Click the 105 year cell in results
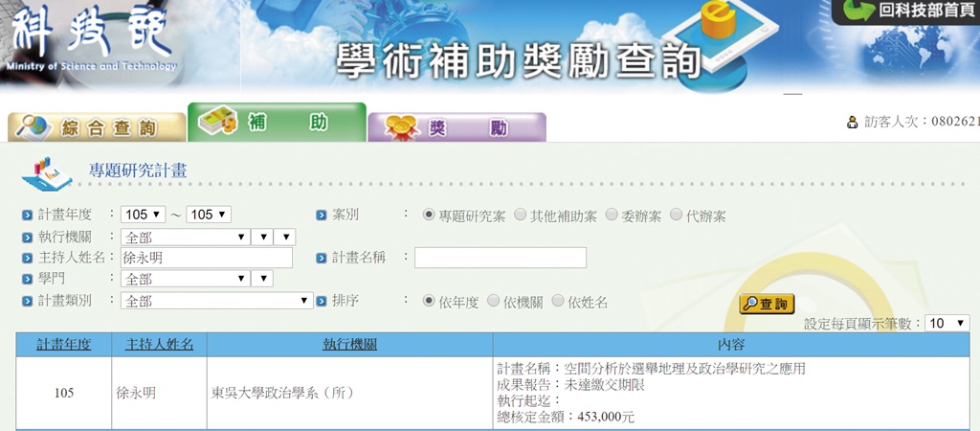The width and height of the screenshot is (980, 431). [x=64, y=393]
